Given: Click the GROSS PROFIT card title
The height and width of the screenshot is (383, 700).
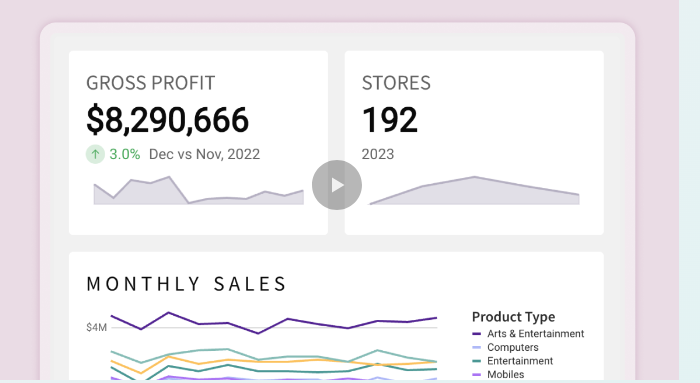Looking at the screenshot, I should click(x=150, y=83).
